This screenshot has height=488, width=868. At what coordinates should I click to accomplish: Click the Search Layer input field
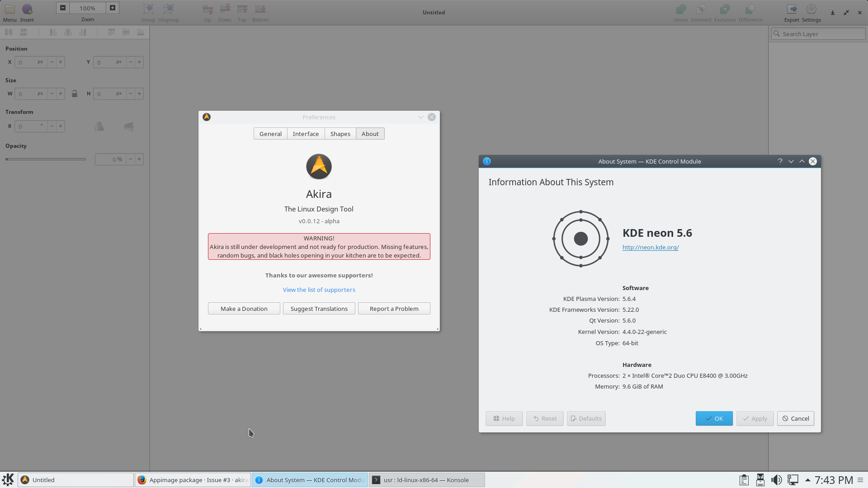(x=818, y=34)
